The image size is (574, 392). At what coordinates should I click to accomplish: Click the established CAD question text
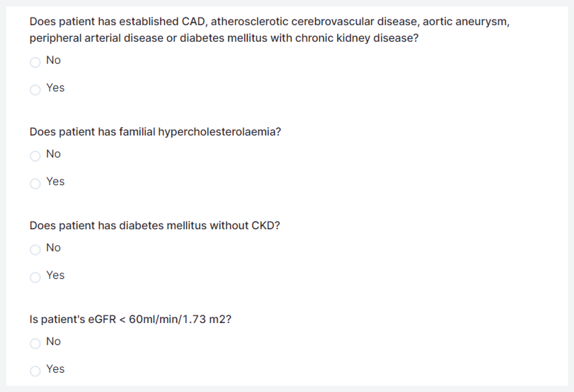[269, 30]
